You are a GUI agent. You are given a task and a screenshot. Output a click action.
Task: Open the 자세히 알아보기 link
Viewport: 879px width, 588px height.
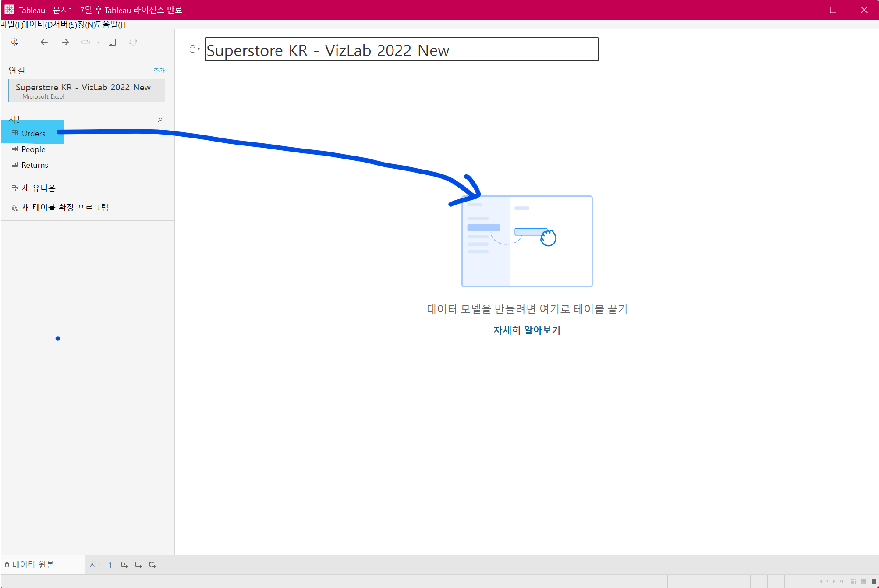click(527, 330)
